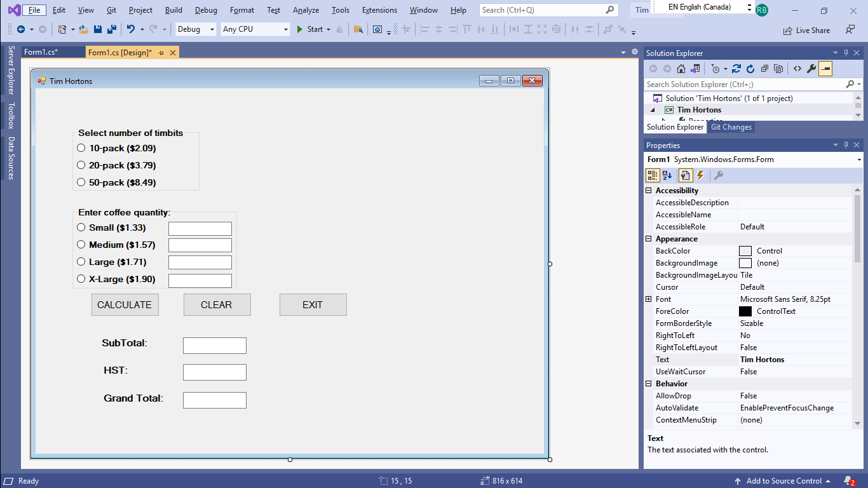Collapse the Accessibility property category
Screen dimensions: 868x488
tap(649, 191)
